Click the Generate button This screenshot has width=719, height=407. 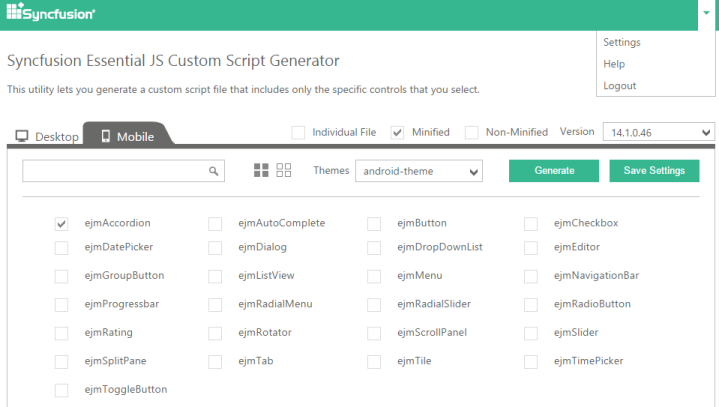[553, 170]
